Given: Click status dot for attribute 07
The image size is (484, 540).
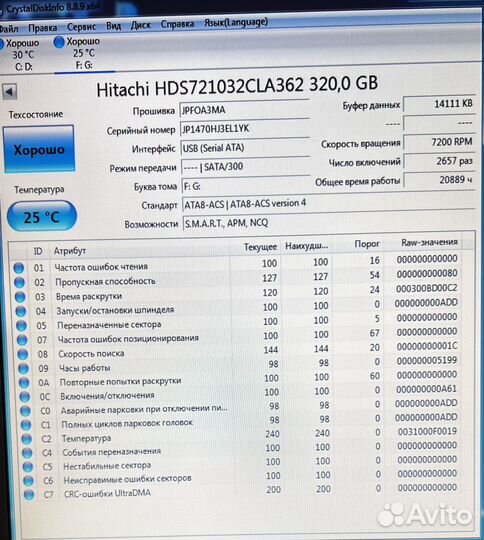Looking at the screenshot, I should coord(22,340).
